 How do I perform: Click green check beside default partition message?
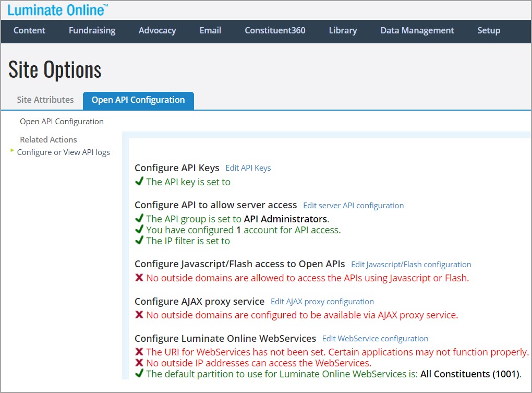(139, 373)
